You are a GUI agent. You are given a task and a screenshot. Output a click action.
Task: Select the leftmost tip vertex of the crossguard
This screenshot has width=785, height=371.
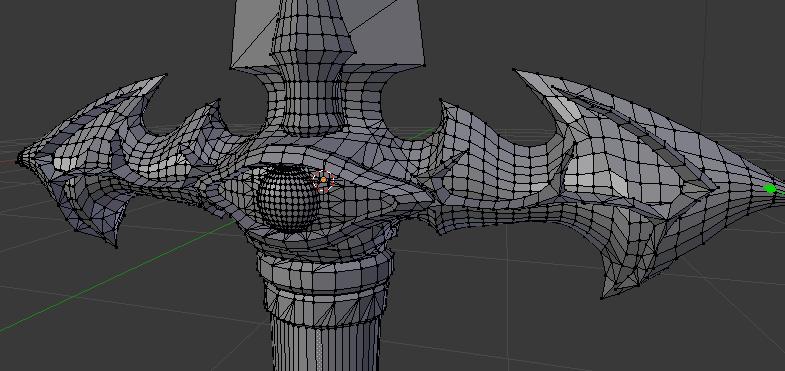18,161
